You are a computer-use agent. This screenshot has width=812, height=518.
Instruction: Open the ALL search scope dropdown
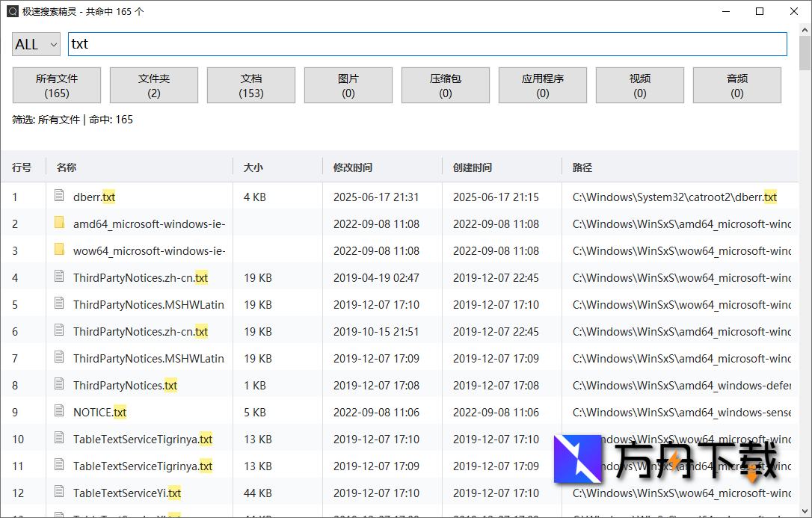[36, 44]
